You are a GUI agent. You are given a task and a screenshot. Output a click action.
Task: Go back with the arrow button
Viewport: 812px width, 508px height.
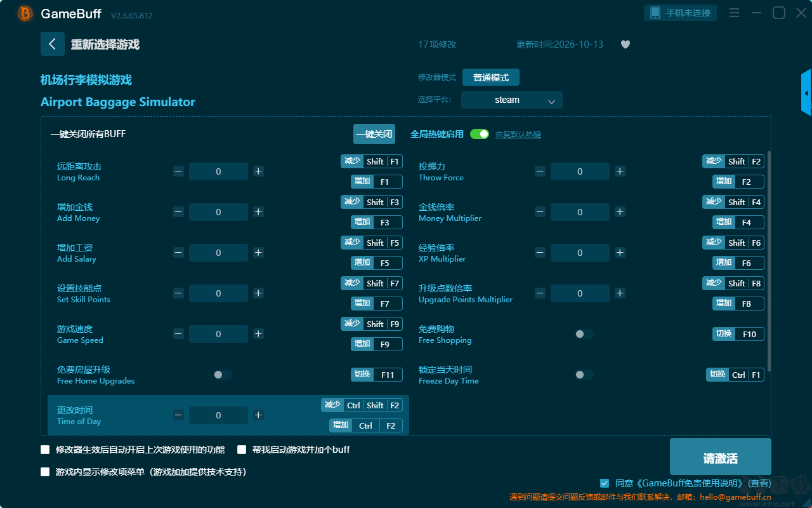[53, 44]
